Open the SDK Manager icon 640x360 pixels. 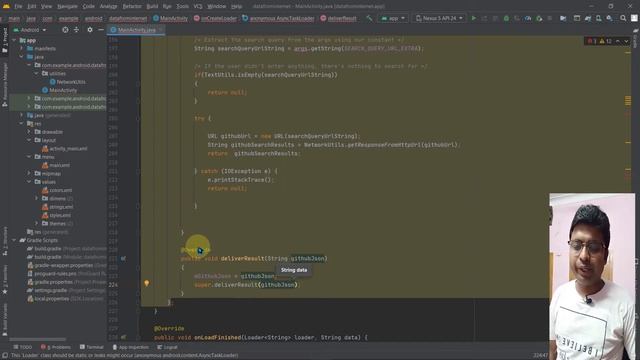[x=609, y=18]
